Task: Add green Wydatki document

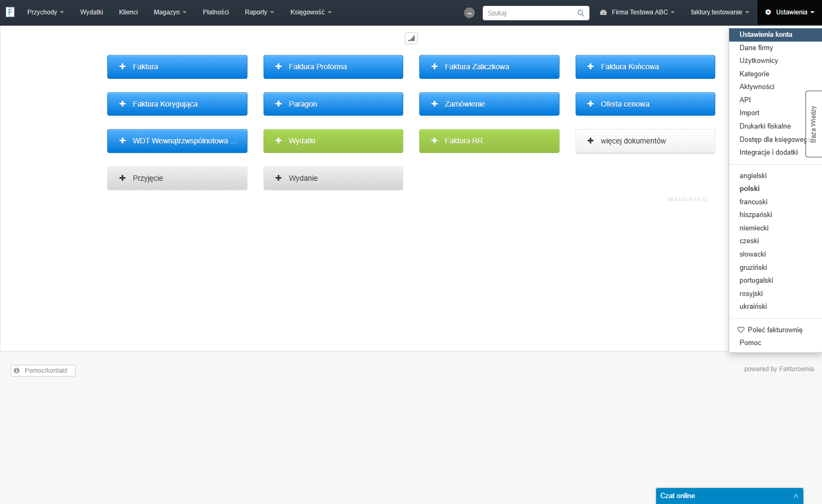Action: [333, 141]
